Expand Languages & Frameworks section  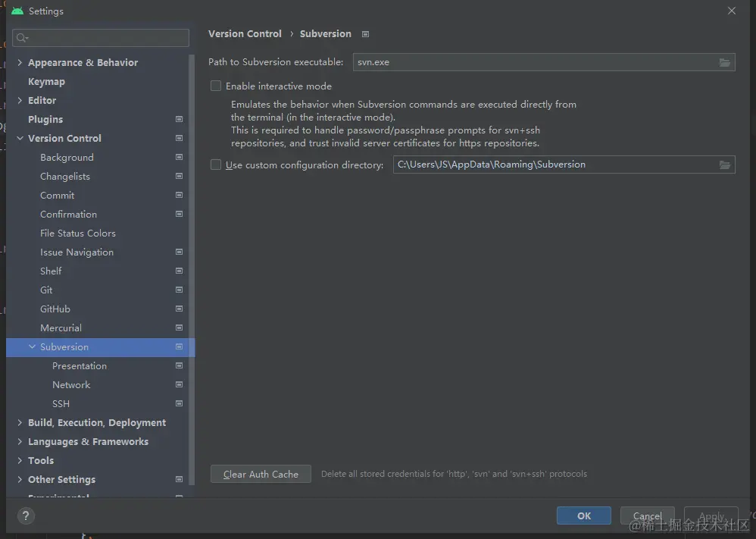coord(20,441)
